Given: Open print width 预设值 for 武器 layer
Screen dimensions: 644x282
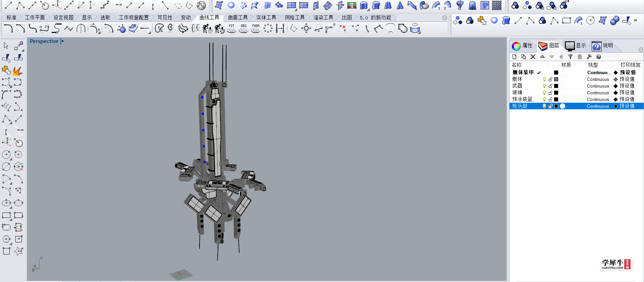Looking at the screenshot, I should point(627,86).
